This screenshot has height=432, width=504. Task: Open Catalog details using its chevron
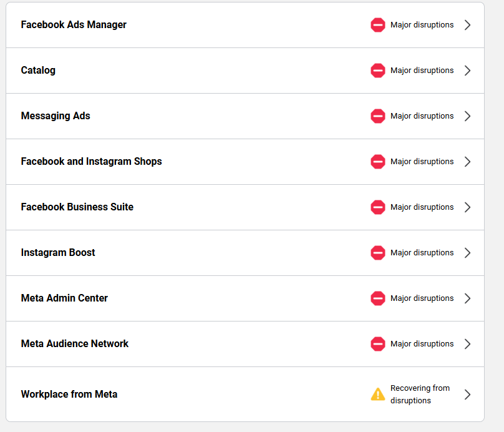click(467, 71)
